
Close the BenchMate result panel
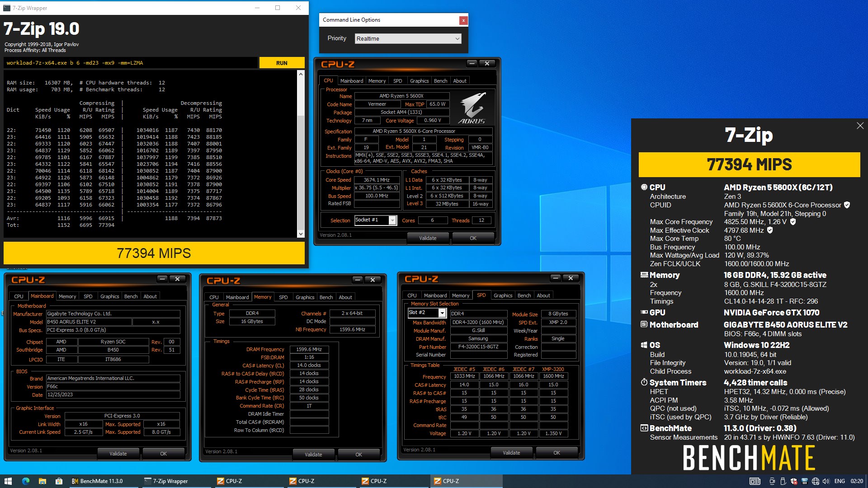coord(860,126)
